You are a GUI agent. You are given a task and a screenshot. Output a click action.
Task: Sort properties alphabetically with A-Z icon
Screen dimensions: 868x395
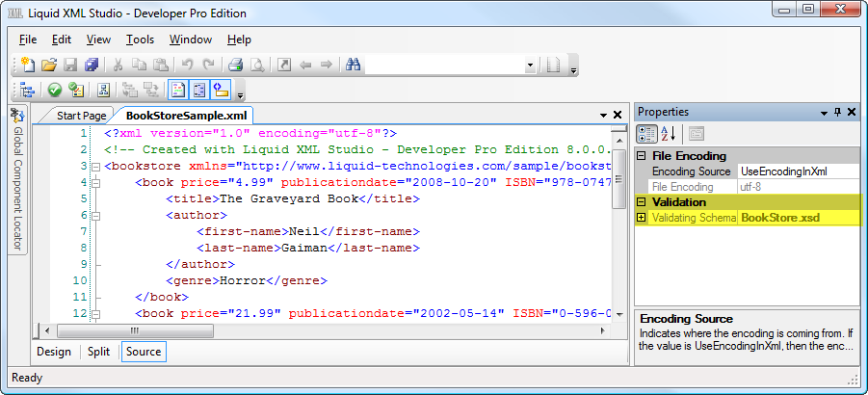point(669,133)
